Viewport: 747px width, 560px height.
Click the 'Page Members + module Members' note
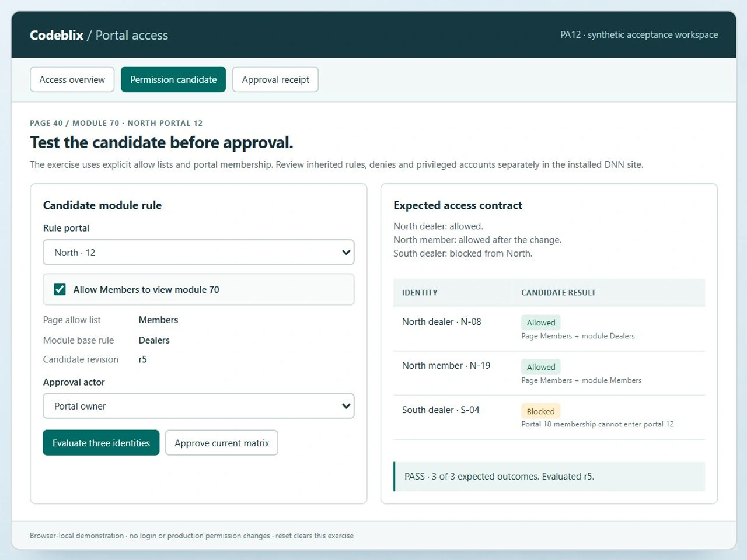pos(581,380)
